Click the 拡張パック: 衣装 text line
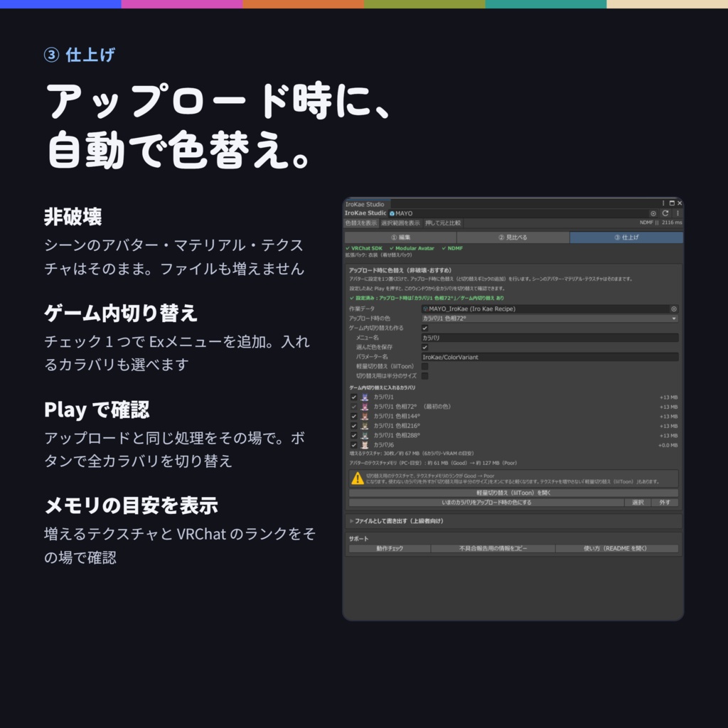Screen dimensions: 728x728 (378, 255)
